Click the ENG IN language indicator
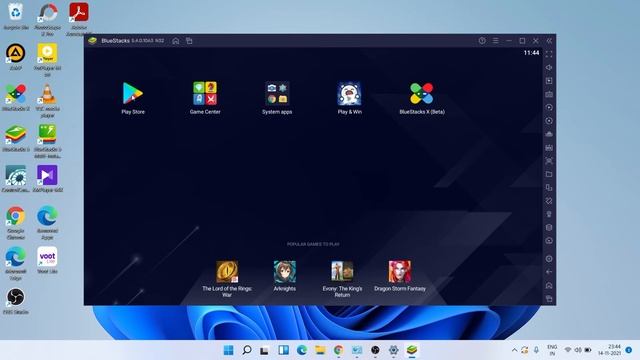640x360 pixels. click(x=552, y=350)
